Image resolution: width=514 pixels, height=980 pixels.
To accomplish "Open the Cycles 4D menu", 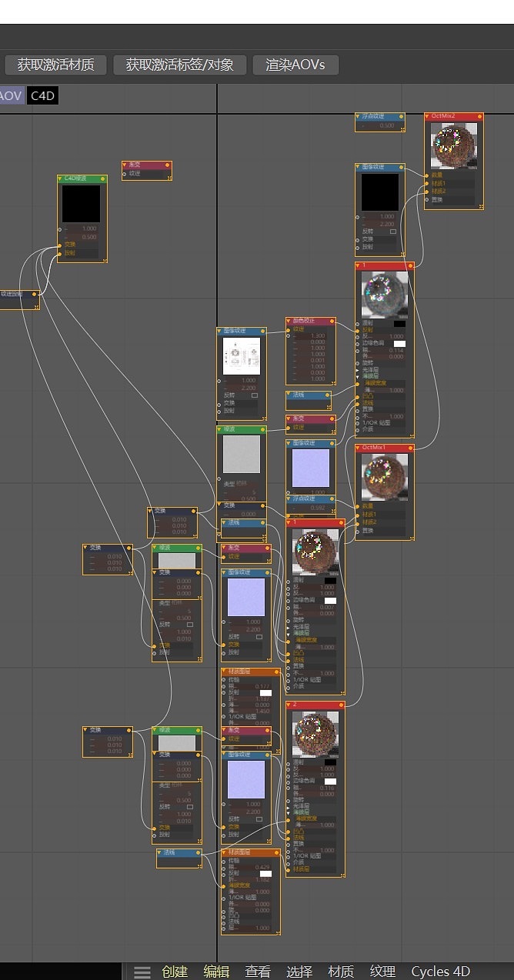I will (440, 972).
